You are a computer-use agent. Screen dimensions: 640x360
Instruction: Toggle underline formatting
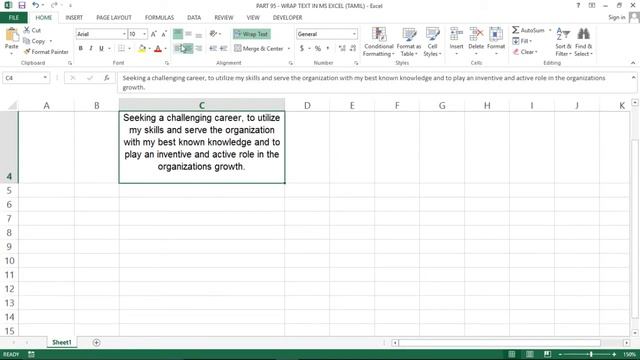pos(101,49)
